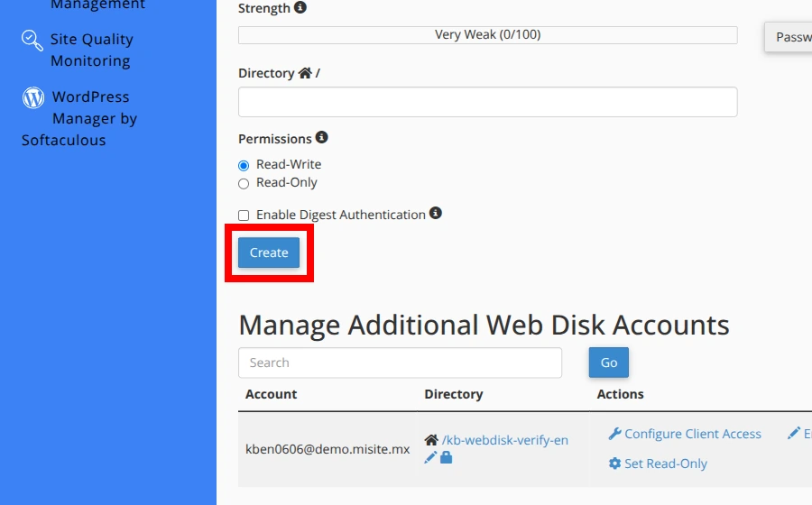Click home icon beside /kb-webdisk-verify-en

pos(431,440)
